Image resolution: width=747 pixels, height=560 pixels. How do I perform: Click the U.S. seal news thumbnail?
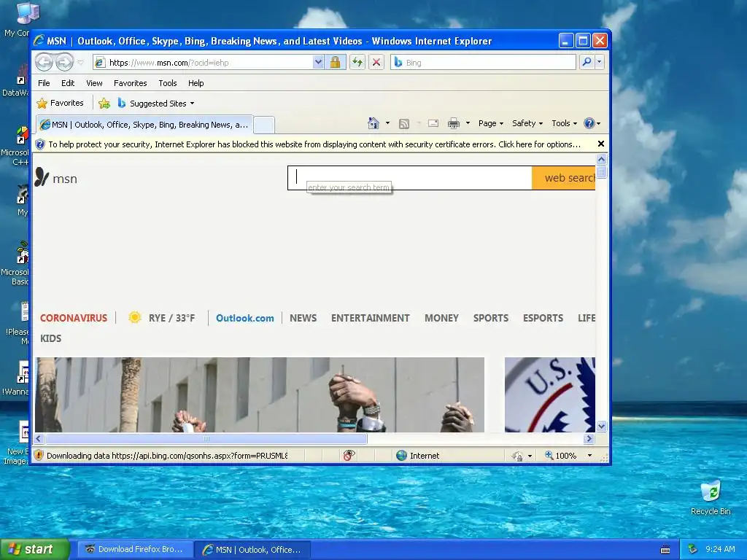550,394
